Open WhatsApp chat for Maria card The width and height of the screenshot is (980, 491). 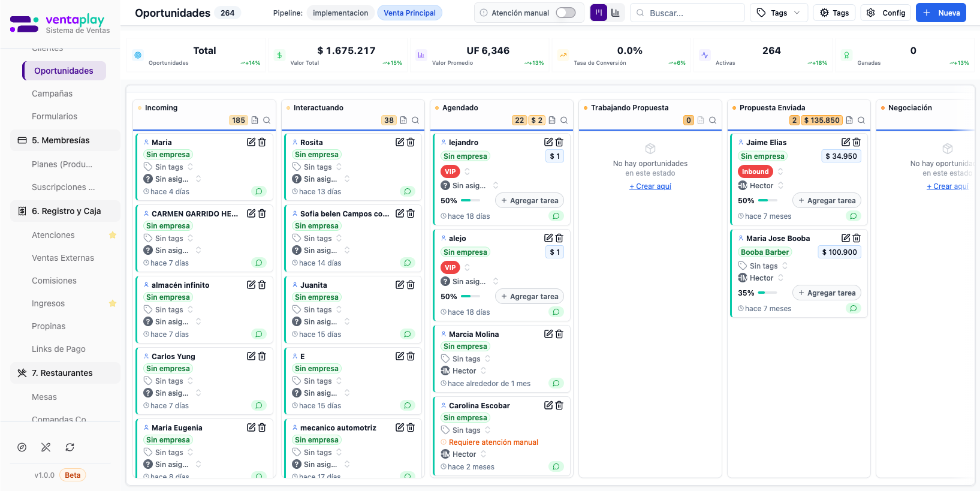point(259,192)
